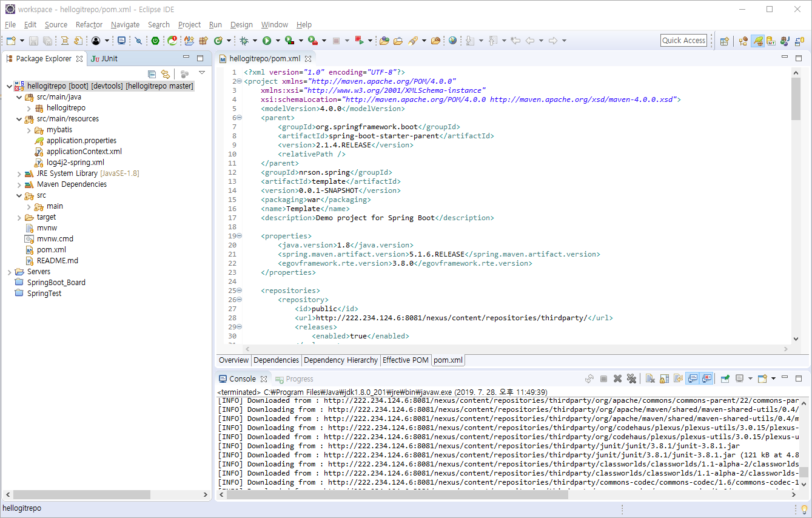Open the Git perspective icon
Viewport: 812px width, 518px height.
click(771, 41)
